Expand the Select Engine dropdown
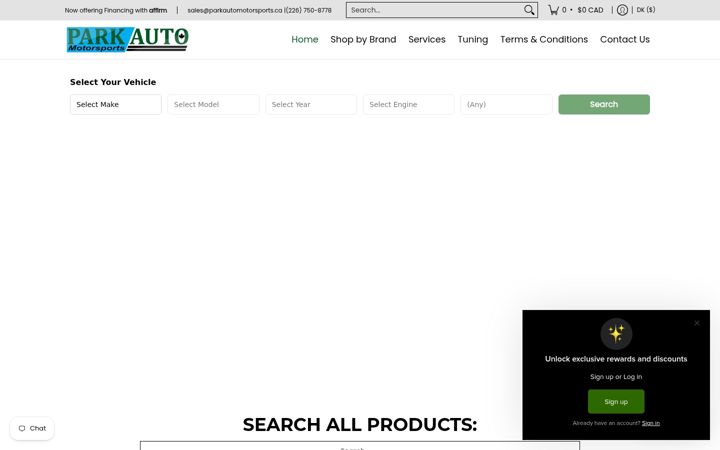Screen dimensions: 720x450 point(409,105)
